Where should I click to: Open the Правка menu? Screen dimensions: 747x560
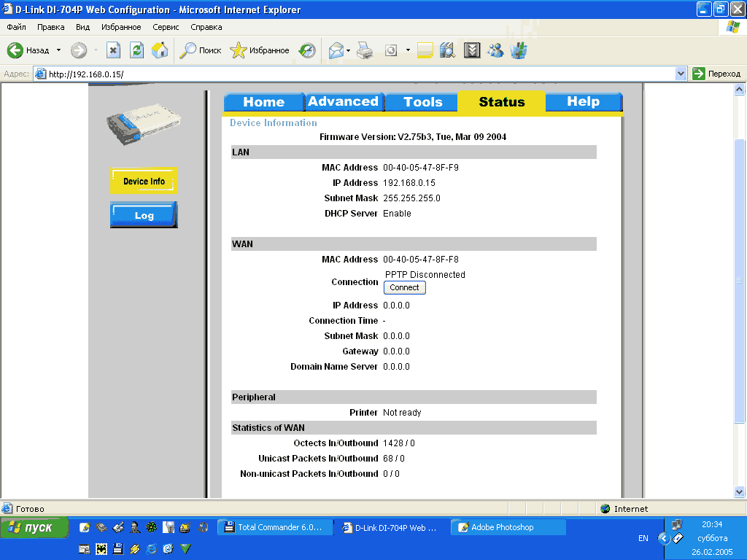point(50,27)
